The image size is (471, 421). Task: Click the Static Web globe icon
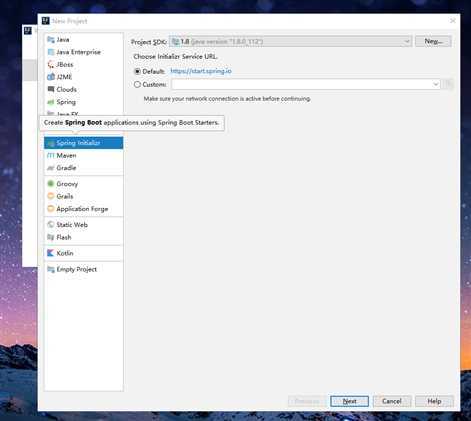click(x=51, y=225)
